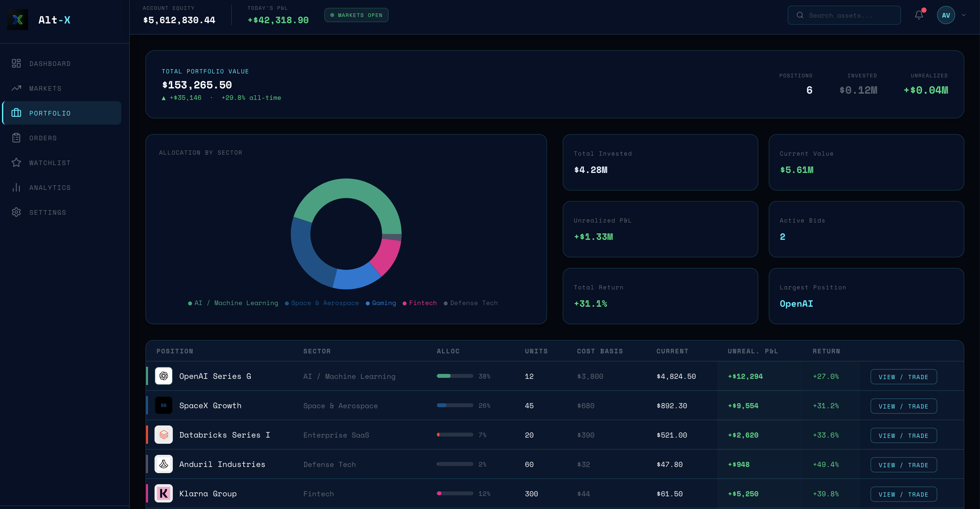The width and height of the screenshot is (980, 509).
Task: Click the Defense Tech legend dot
Action: 445,303
